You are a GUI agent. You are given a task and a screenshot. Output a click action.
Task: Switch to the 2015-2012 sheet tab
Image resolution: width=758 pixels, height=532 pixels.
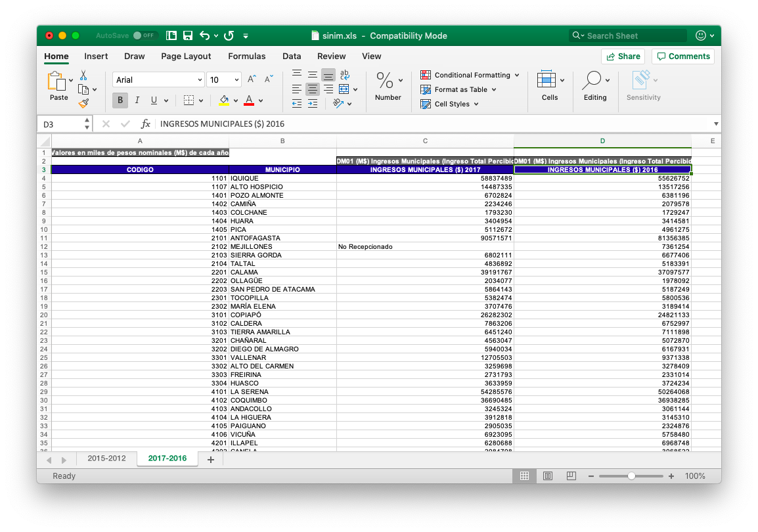pyautogui.click(x=106, y=458)
